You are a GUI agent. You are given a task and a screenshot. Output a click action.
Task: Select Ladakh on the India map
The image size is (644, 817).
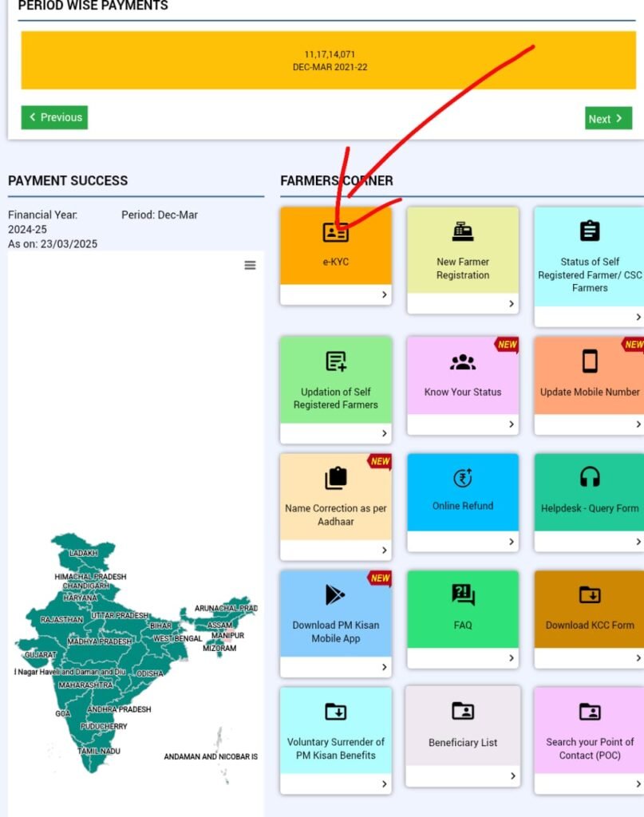[x=84, y=553]
